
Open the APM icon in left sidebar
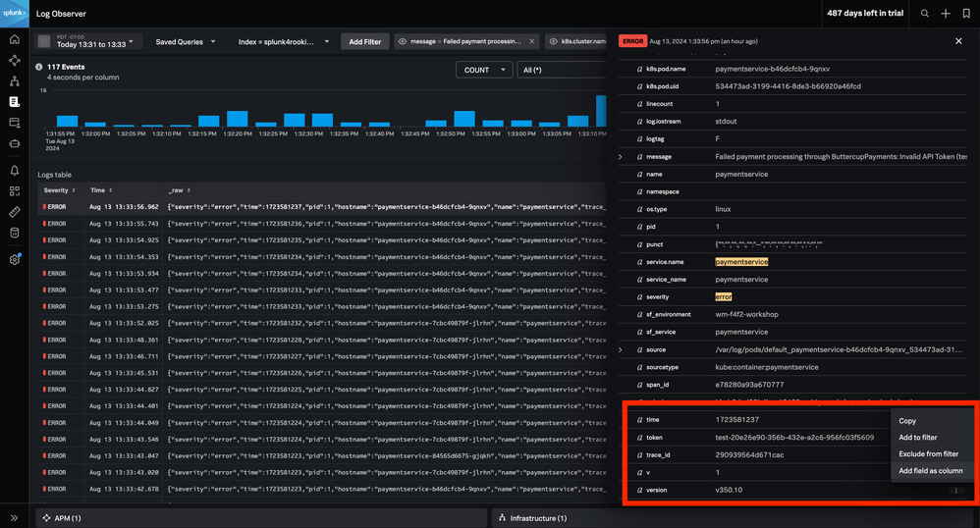pyautogui.click(x=14, y=60)
